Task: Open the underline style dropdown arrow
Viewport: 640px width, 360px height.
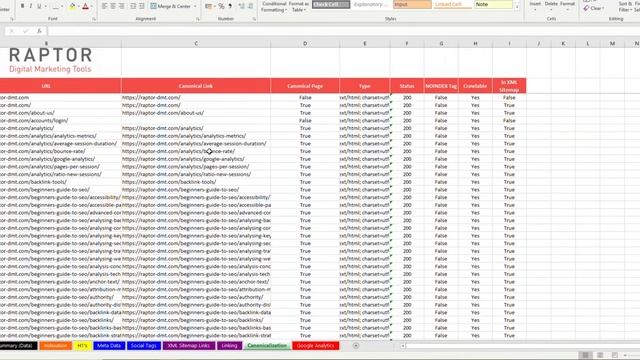Action: coord(45,6)
